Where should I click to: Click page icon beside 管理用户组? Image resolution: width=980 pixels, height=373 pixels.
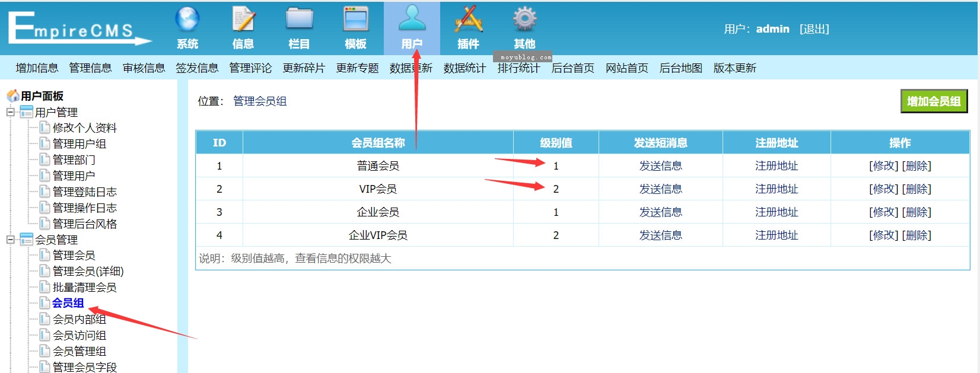click(x=44, y=143)
